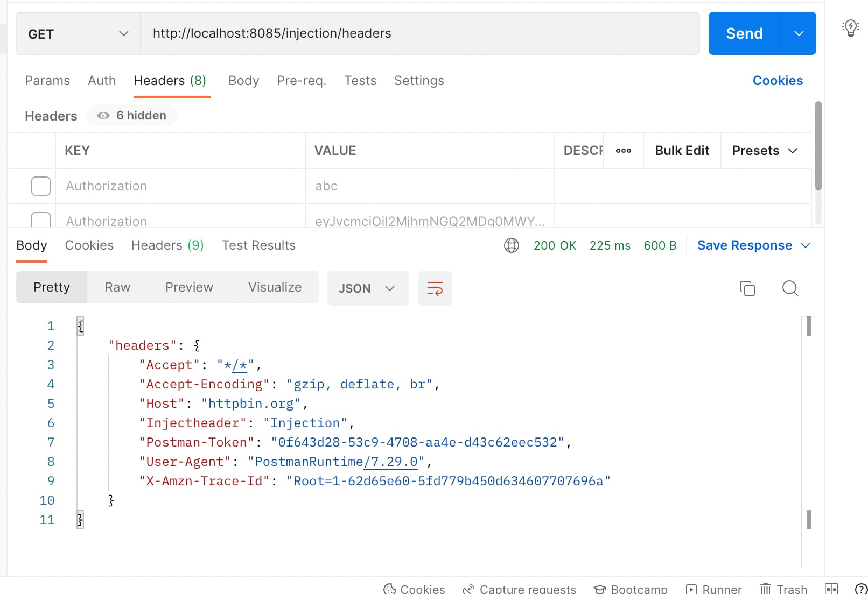This screenshot has height=594, width=868.
Task: Copy the response body
Action: pos(747,288)
